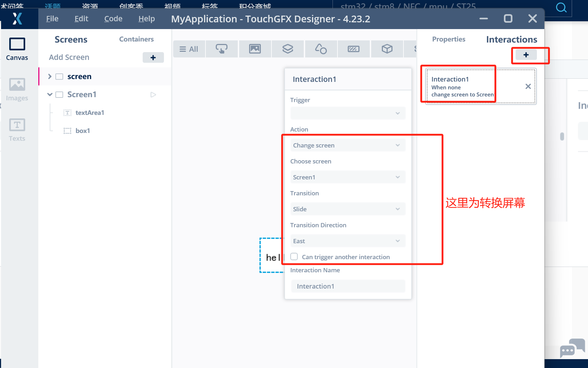The height and width of the screenshot is (368, 588).
Task: Click the box1 widget icon in the tree
Action: [67, 131]
